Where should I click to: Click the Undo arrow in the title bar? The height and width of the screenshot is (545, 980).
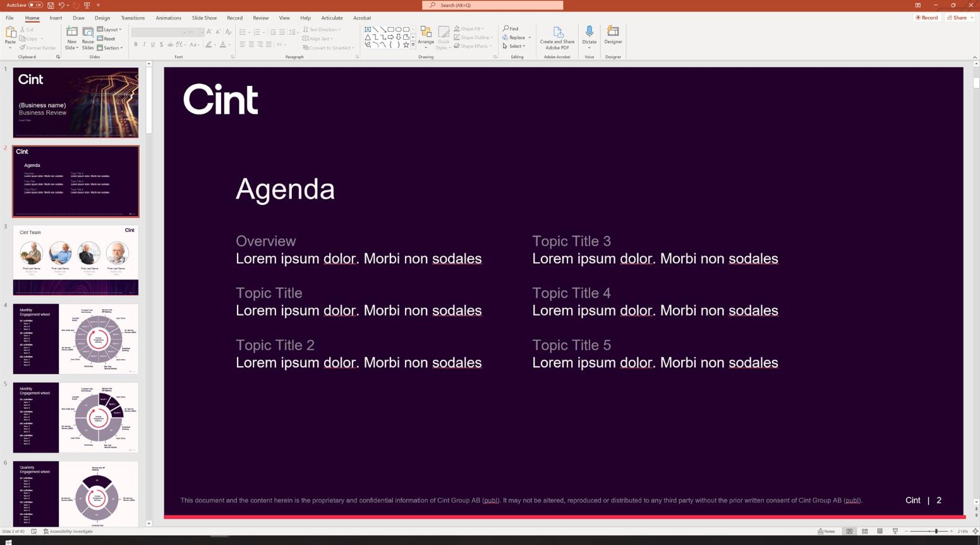[61, 5]
